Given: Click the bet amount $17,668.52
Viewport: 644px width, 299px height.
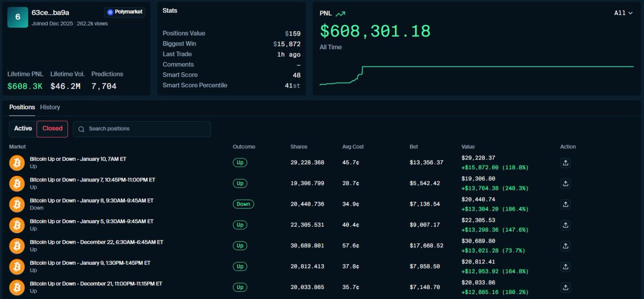Looking at the screenshot, I should point(426,246).
